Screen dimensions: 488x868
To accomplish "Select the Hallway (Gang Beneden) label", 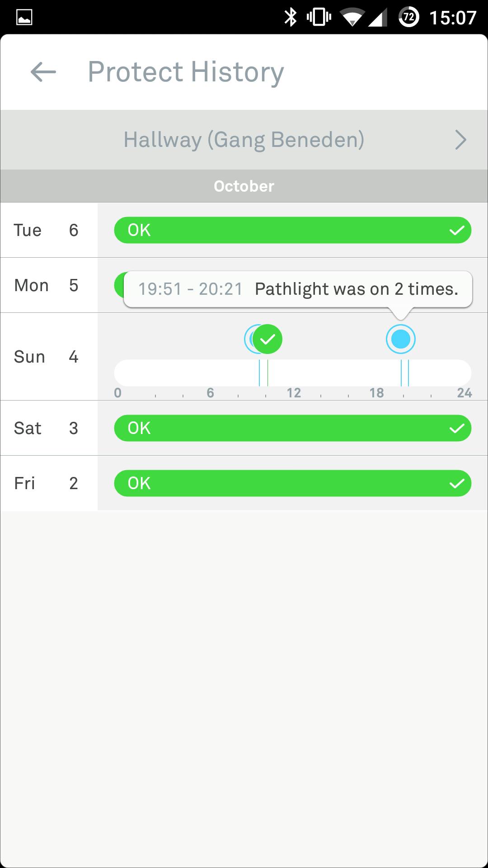I will 244,140.
